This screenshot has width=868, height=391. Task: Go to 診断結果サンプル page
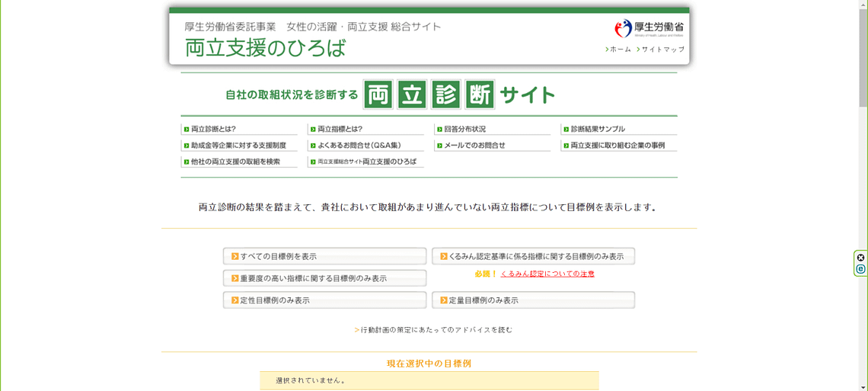coord(598,130)
